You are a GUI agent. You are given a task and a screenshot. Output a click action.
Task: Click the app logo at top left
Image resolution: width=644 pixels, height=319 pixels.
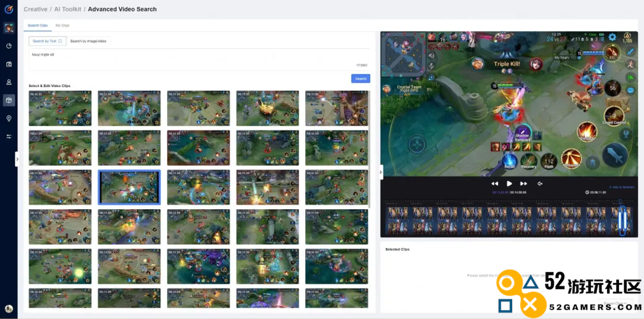(9, 9)
